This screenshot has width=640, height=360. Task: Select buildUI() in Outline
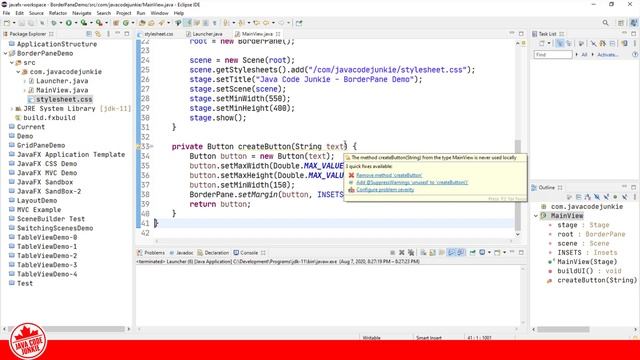(589, 271)
